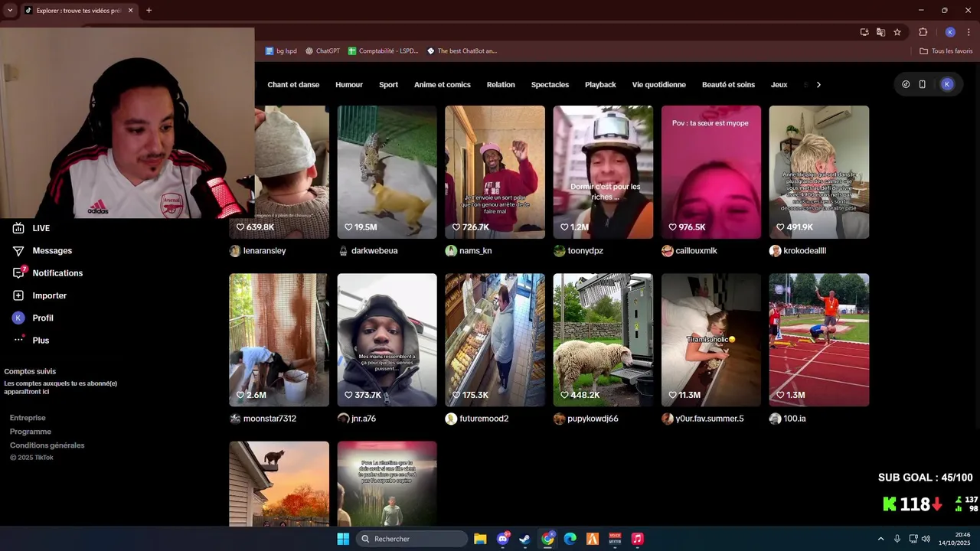Click the volume speaker icon in tray

926,539
